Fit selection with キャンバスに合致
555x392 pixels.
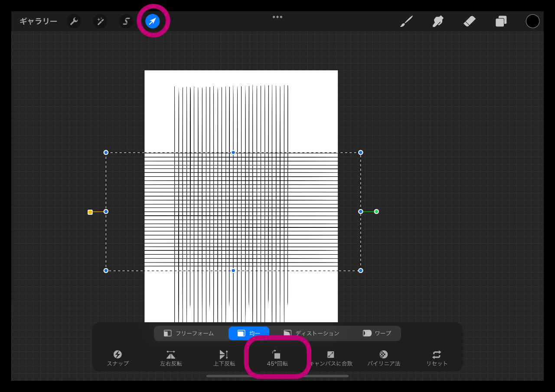click(x=330, y=358)
